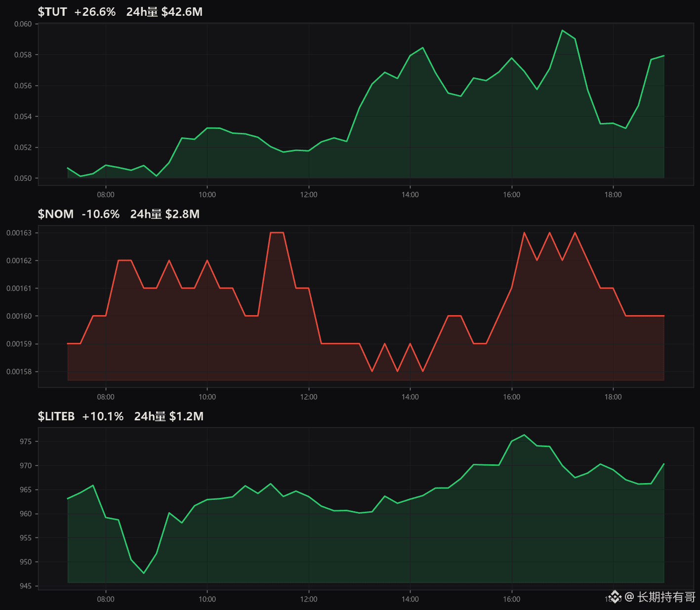This screenshot has width=700, height=610.
Task: Click the +26.6% change value
Action: [95, 12]
